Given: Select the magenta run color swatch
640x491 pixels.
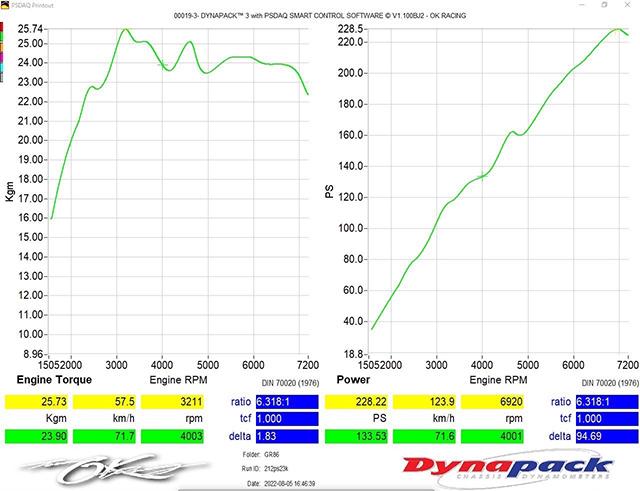Looking at the screenshot, I should coord(2,57).
